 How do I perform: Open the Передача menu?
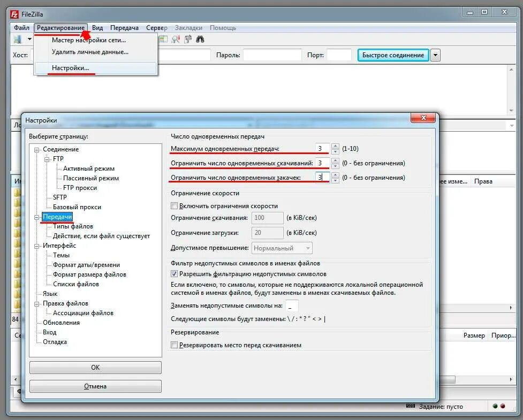[124, 28]
